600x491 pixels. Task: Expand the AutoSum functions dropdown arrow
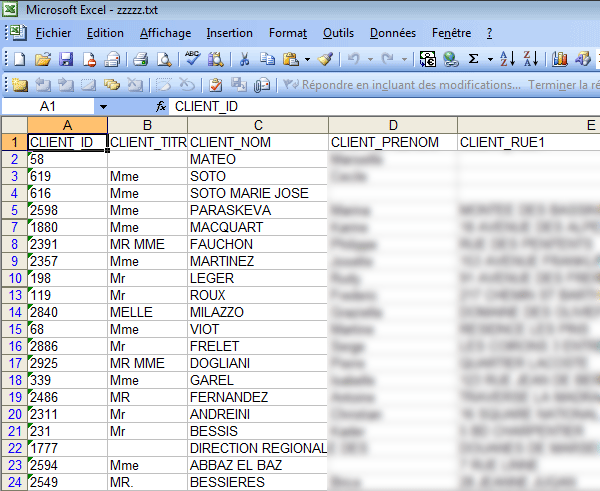(x=488, y=59)
